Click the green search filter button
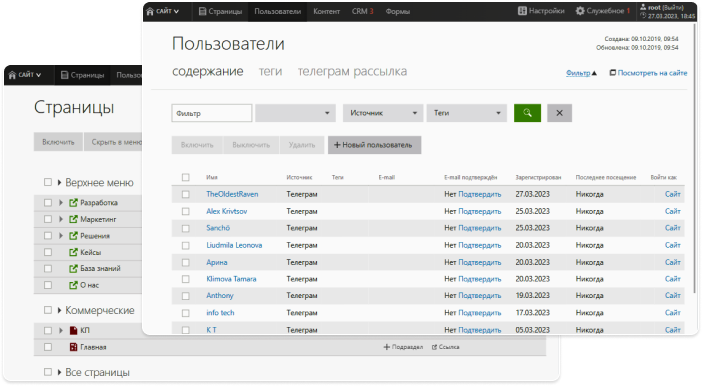The width and height of the screenshot is (702, 386). point(527,113)
